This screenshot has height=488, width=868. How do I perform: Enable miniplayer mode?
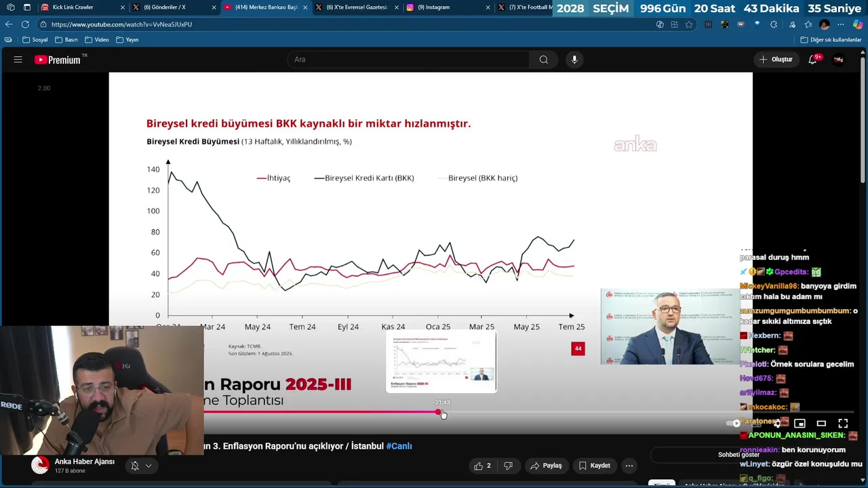[800, 424]
